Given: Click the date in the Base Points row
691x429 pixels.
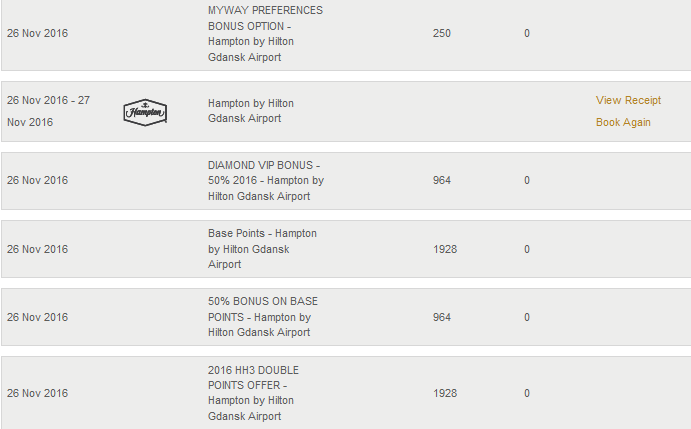Looking at the screenshot, I should click(x=37, y=250).
